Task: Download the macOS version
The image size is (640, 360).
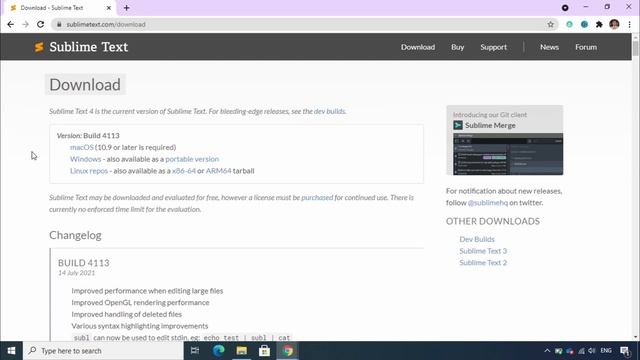Action: 82,147
